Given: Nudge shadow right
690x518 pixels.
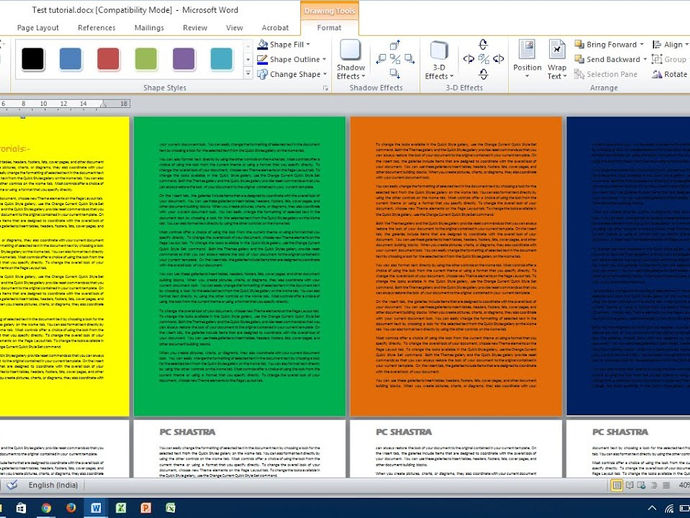Looking at the screenshot, I should pos(409,59).
